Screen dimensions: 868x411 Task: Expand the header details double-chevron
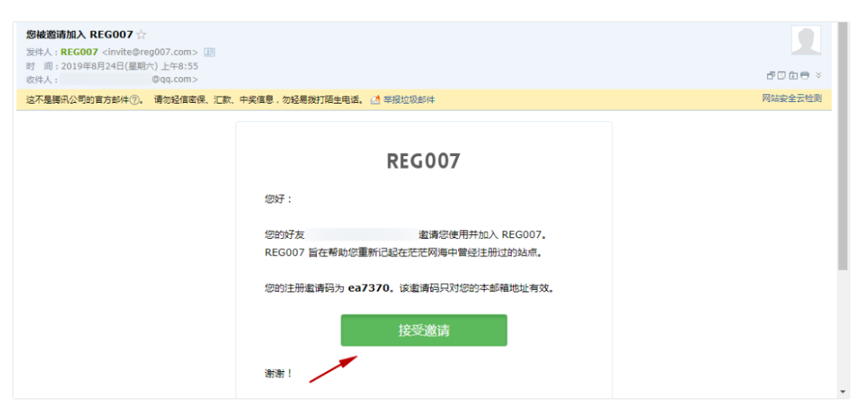click(819, 76)
